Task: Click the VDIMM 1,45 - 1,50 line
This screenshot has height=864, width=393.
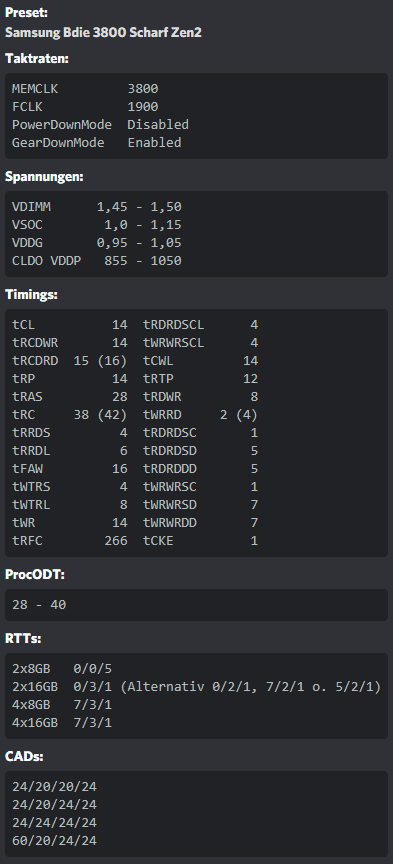Action: pyautogui.click(x=96, y=207)
